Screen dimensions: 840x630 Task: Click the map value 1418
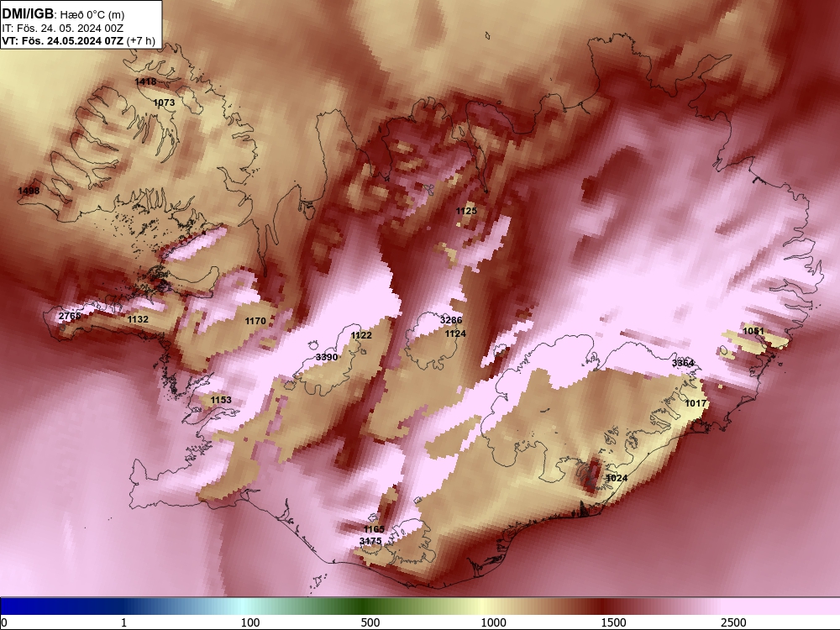145,82
